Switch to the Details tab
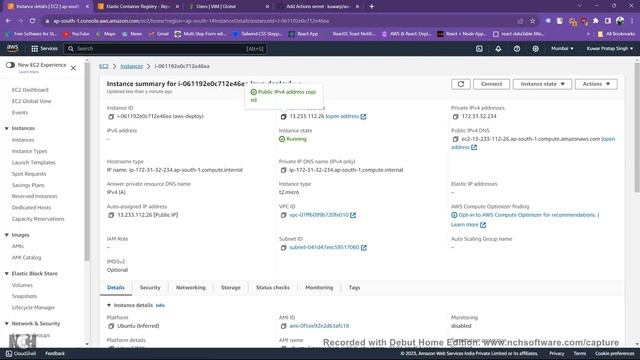Screen dimensions: 640x360 click(116, 288)
